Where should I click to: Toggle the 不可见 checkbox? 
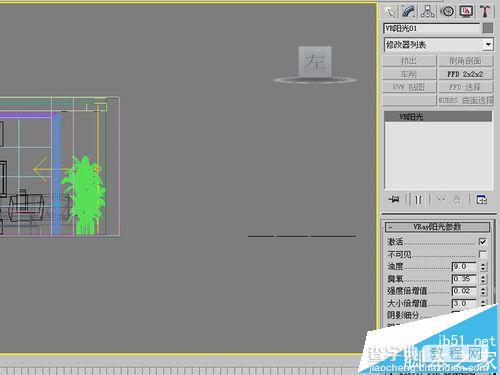click(482, 254)
